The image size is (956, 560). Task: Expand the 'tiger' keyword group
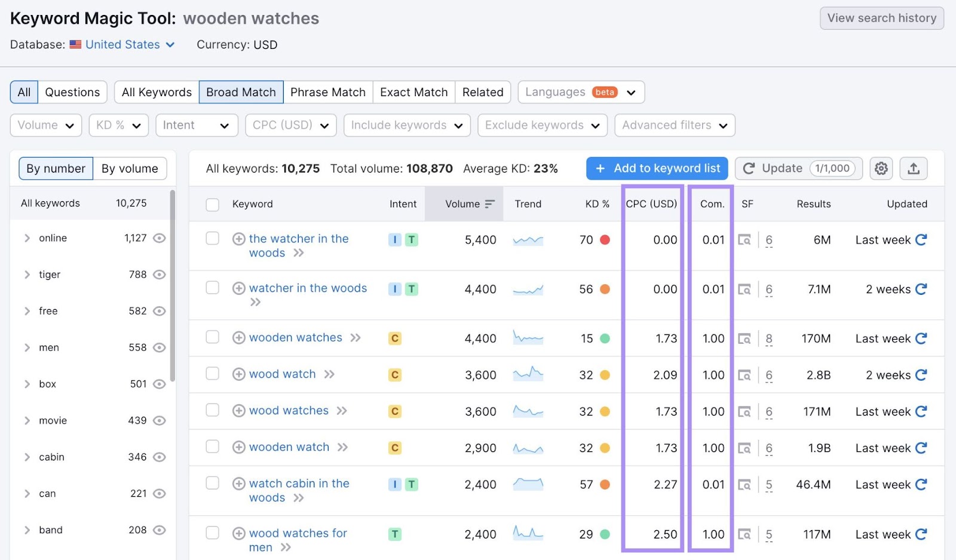coord(27,275)
